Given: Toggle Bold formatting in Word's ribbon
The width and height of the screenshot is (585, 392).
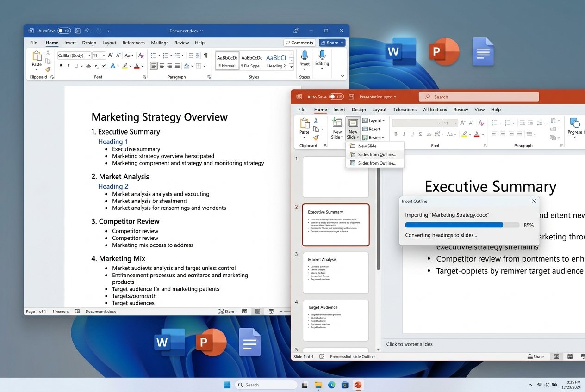Looking at the screenshot, I should click(61, 66).
